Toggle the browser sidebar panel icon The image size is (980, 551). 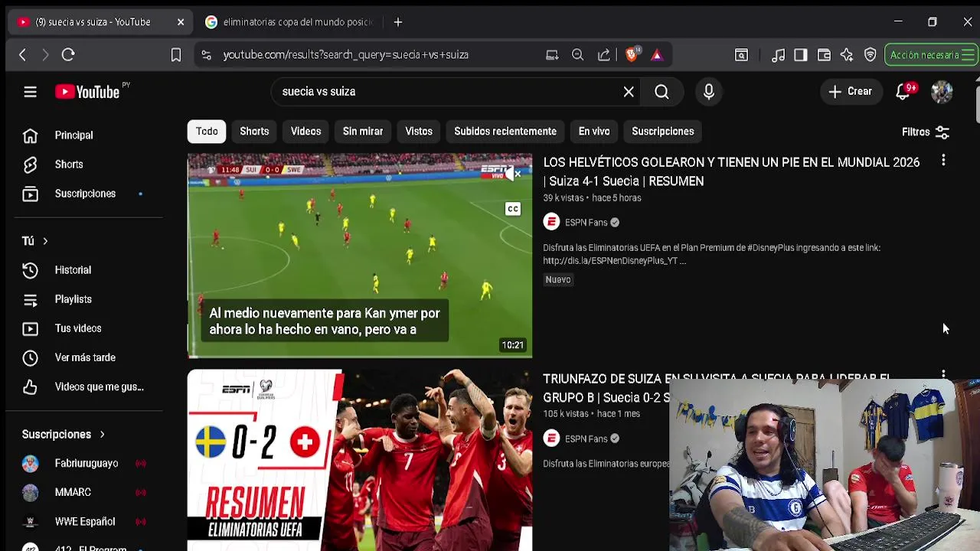(801, 55)
